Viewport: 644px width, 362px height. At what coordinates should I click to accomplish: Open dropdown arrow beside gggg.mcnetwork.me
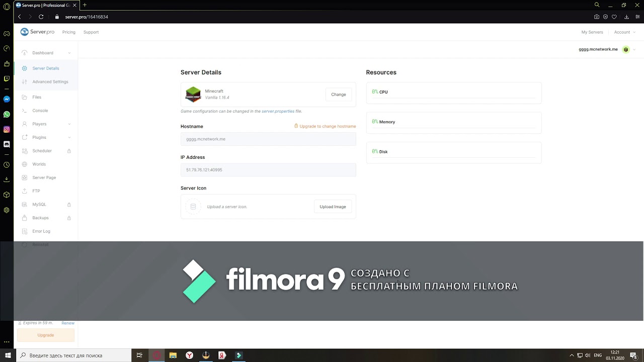634,50
